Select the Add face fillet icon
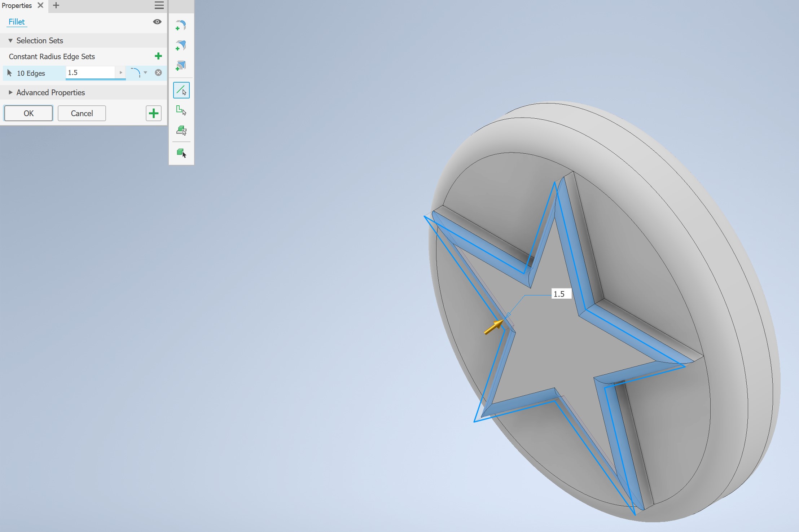This screenshot has height=532, width=799. coord(181,45)
